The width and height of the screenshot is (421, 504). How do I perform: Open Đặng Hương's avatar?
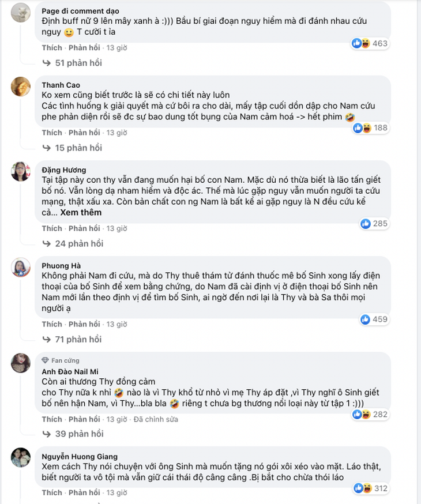[x=21, y=171]
